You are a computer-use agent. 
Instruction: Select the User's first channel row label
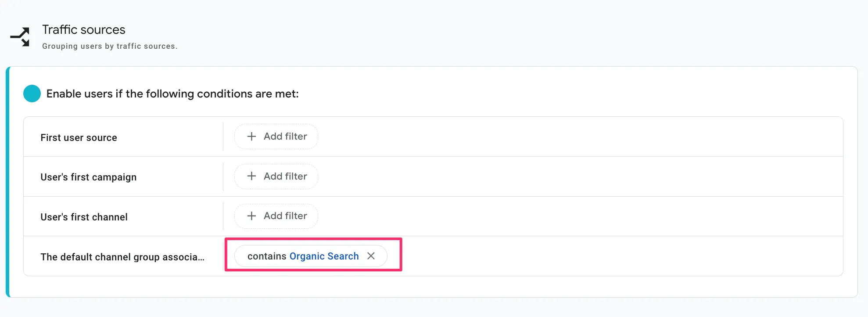coord(84,217)
